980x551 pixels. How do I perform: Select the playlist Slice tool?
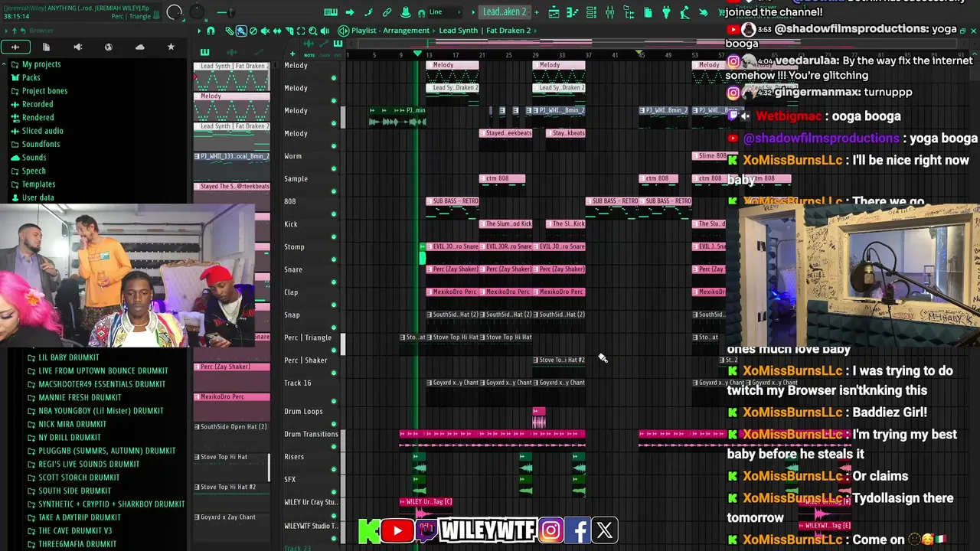[289, 31]
